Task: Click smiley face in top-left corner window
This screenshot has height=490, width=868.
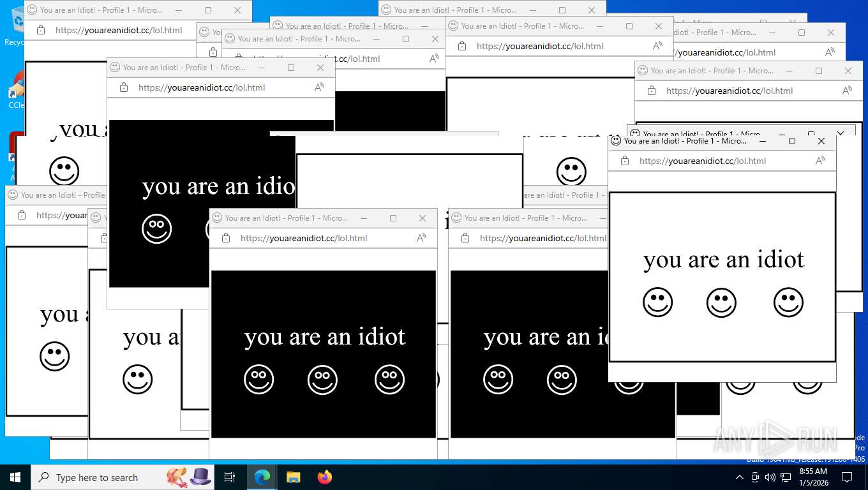Action: click(64, 172)
